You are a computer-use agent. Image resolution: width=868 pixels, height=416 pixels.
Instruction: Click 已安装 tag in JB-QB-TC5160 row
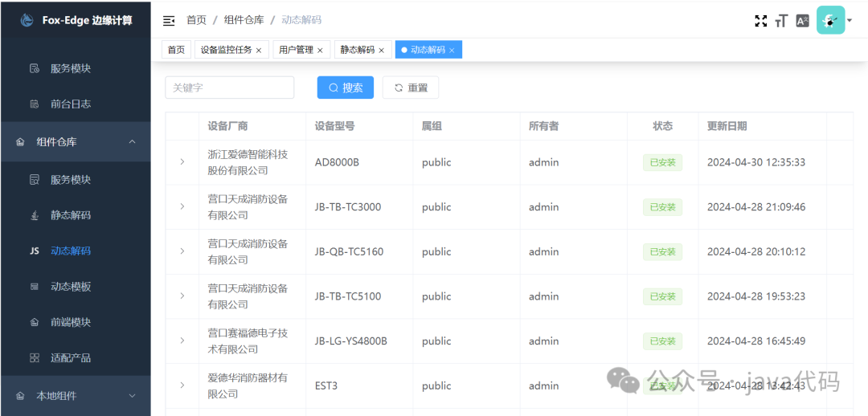[662, 251]
